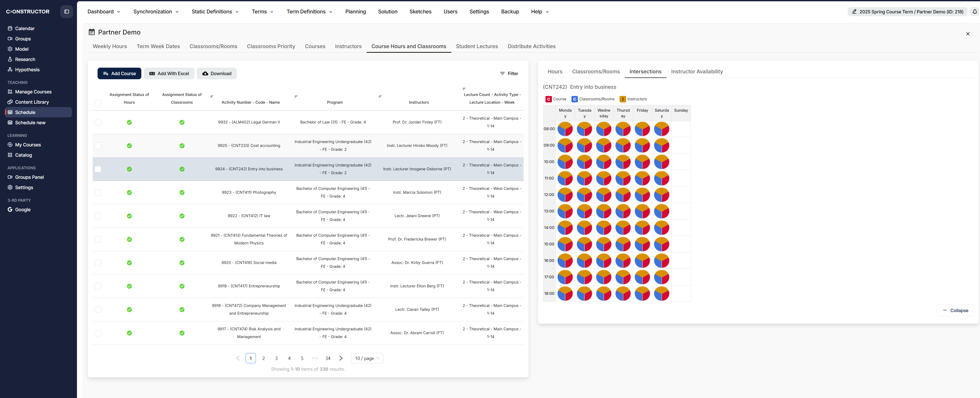
Task: Click the pencil icon beside term name
Action: (x=854, y=11)
